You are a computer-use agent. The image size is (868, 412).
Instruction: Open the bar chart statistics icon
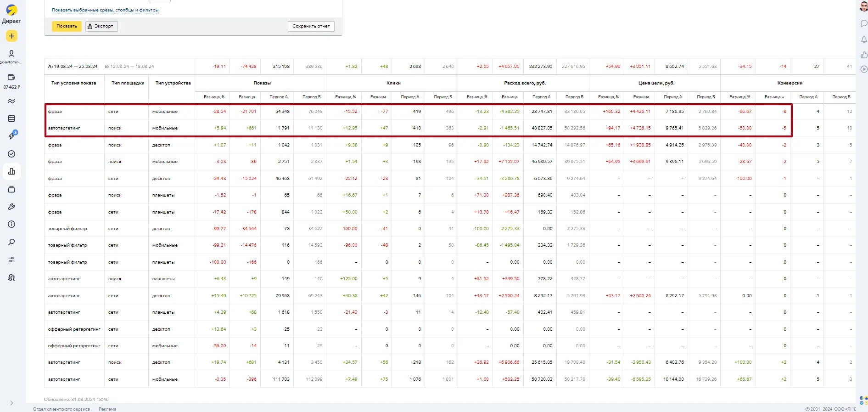click(x=11, y=171)
